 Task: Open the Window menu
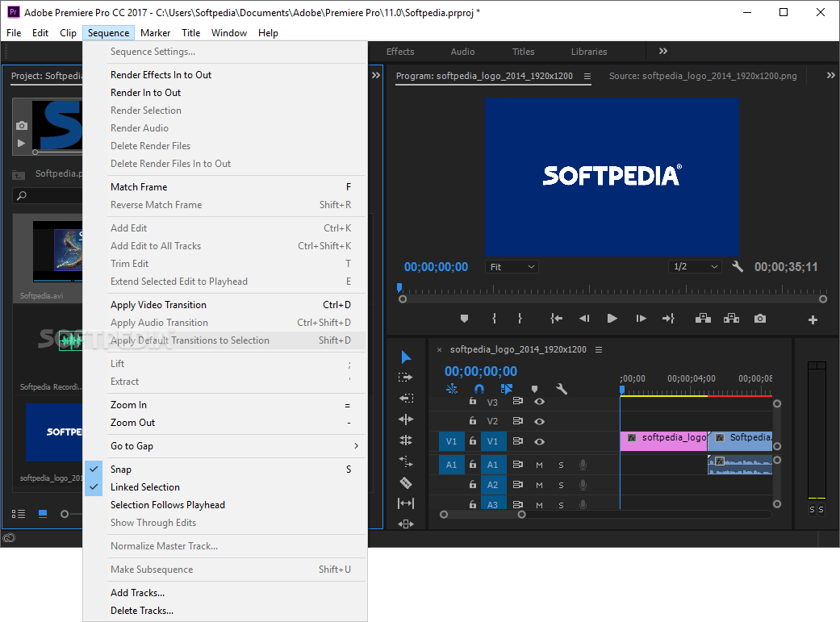coord(228,33)
